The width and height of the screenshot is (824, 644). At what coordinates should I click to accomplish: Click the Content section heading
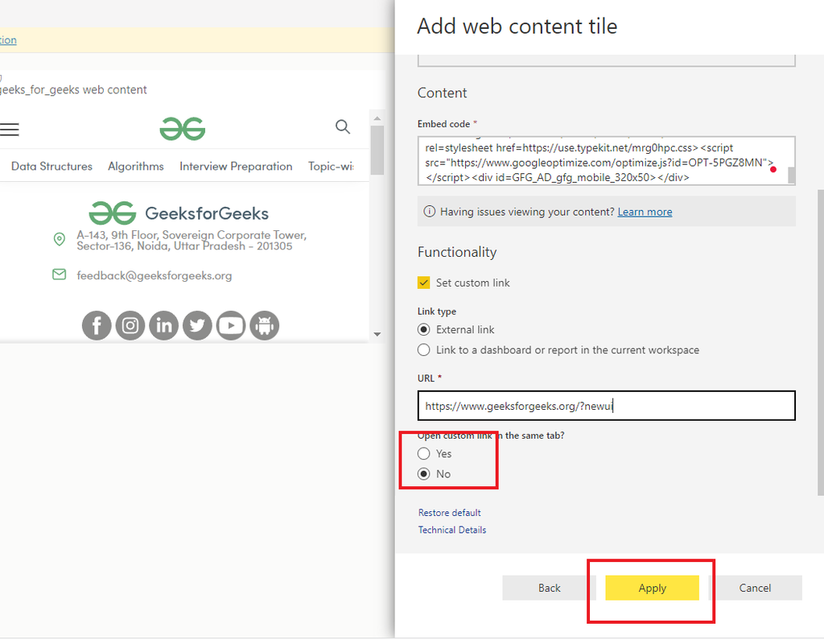point(442,93)
